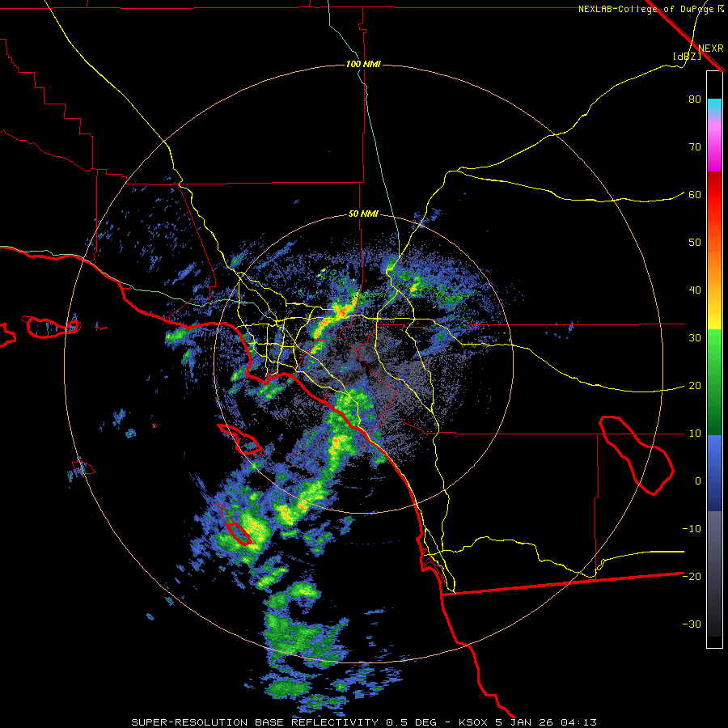Click the 50 NMI range ring label
Screen dimensions: 728x728
(363, 214)
